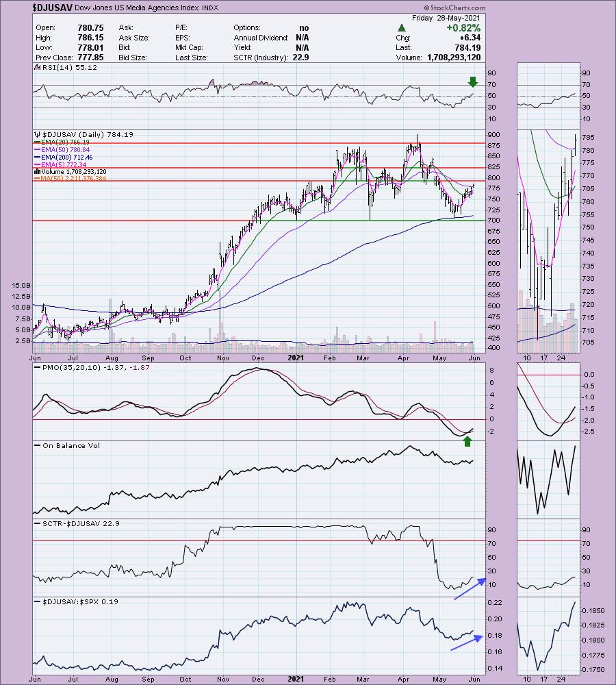Click the 900 price axis label
The height and width of the screenshot is (685, 616).
494,135
